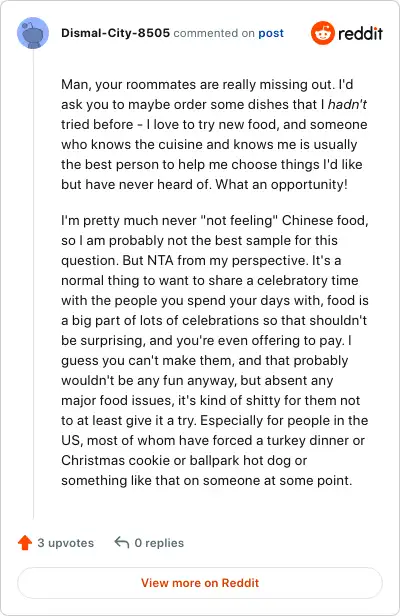The width and height of the screenshot is (400, 616).
Task: Click the "View more on Reddit" button
Action: 200,583
